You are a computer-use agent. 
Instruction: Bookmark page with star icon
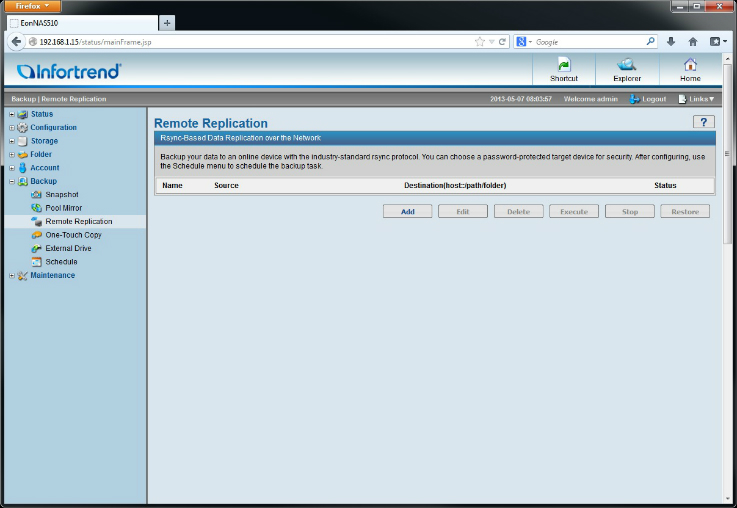[x=479, y=42]
